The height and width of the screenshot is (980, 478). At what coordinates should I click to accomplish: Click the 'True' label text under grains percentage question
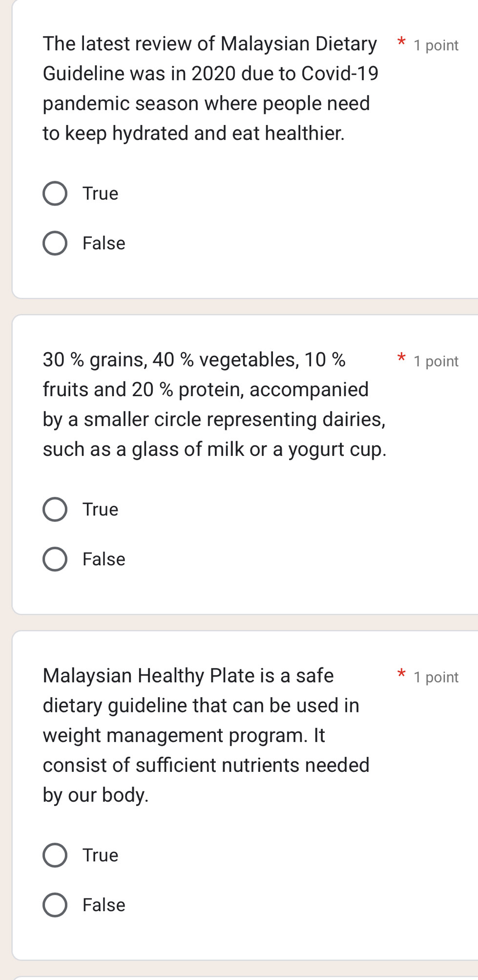pyautogui.click(x=101, y=510)
